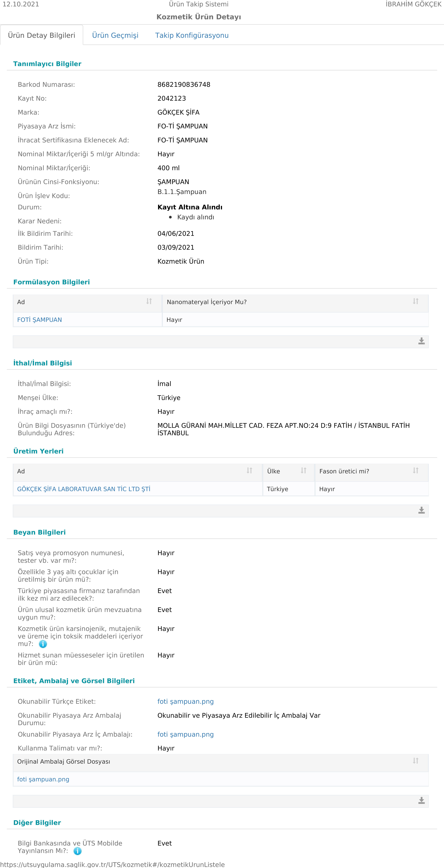This screenshot has height=868, width=444.
Task: Sort the Orijinal Ambalaj Görsel Dosyası column
Action: point(416,761)
